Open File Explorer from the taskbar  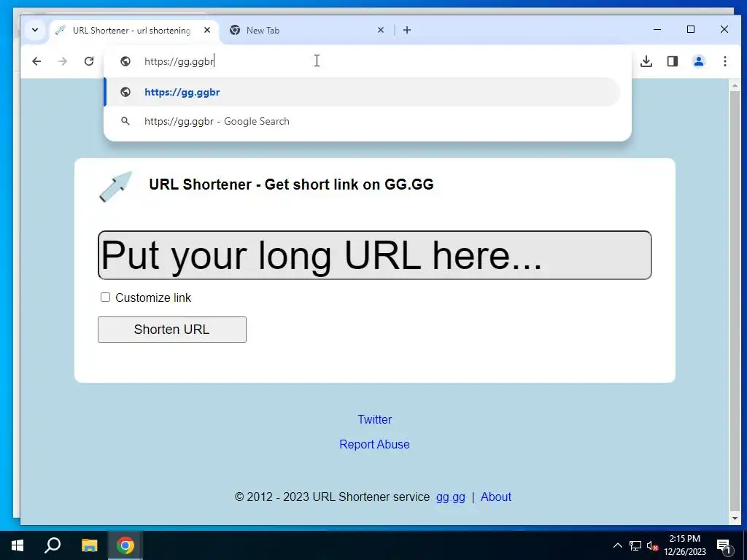click(x=89, y=545)
